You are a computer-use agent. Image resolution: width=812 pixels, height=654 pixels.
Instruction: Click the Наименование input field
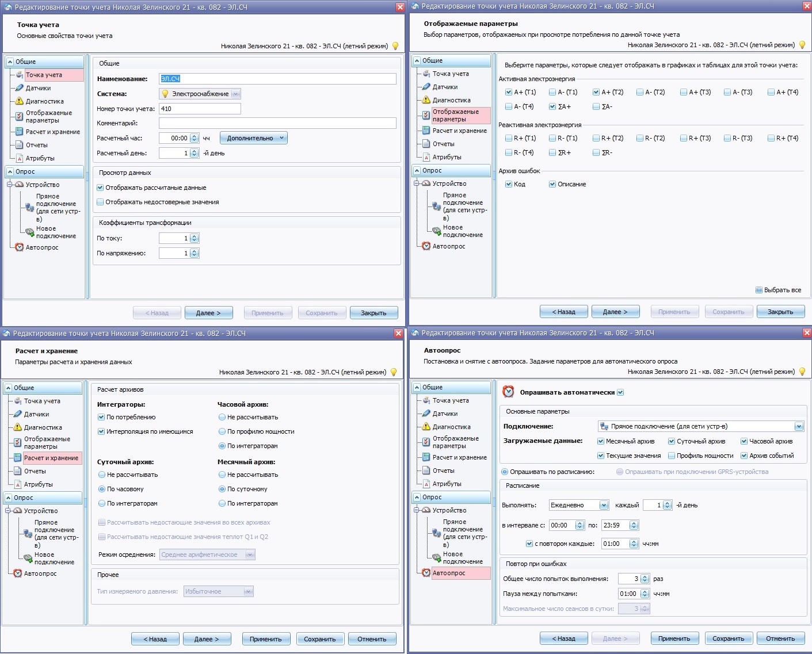click(x=277, y=79)
